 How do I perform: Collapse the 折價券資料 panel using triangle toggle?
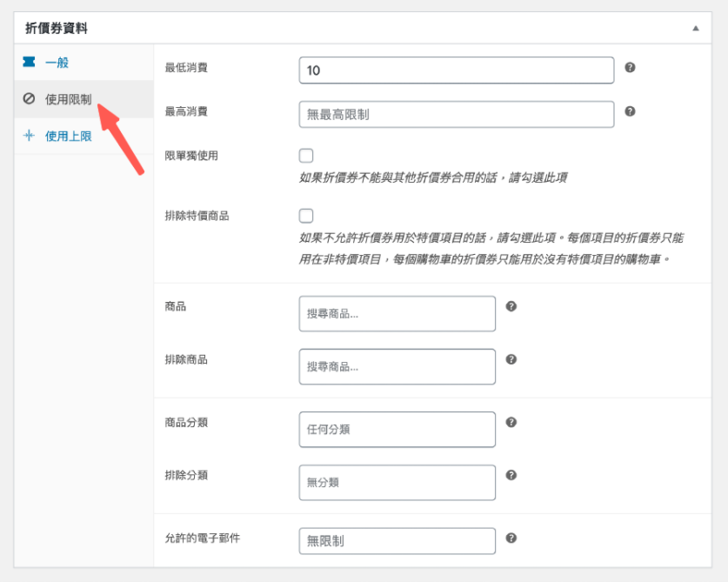point(695,29)
